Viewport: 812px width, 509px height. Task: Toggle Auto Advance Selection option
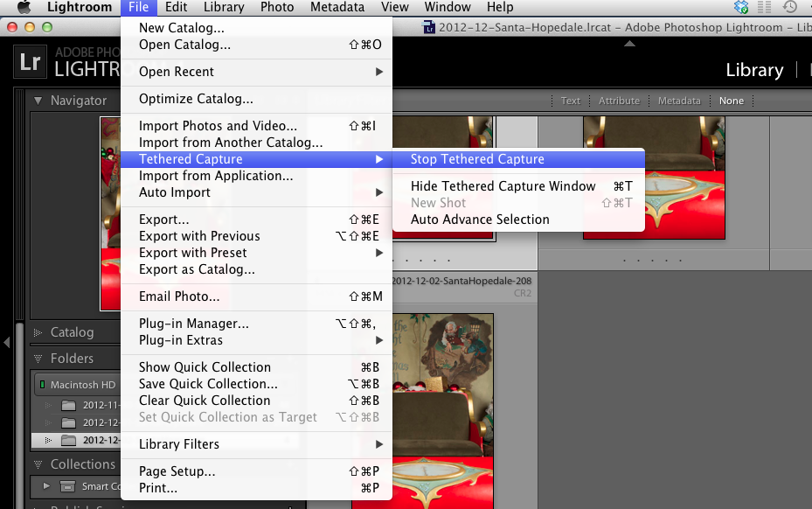coord(480,220)
